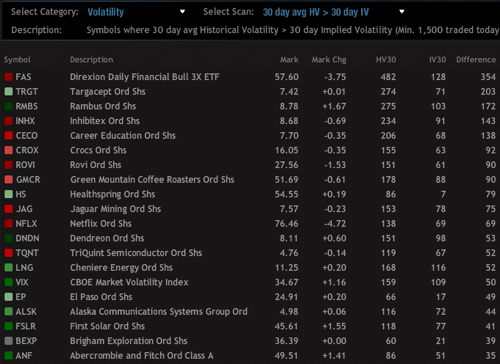Click the indicator square beside NFLX
This screenshot has height=364, width=500.
pos(9,224)
